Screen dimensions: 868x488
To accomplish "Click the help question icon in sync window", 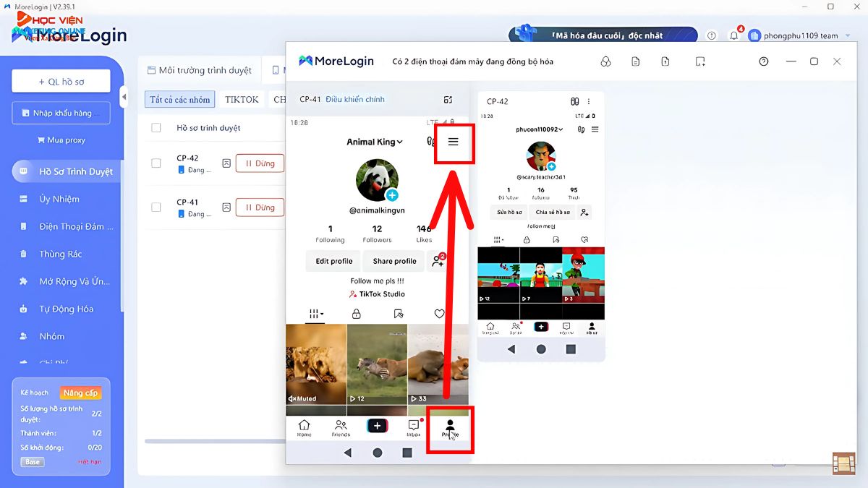I will click(x=763, y=61).
